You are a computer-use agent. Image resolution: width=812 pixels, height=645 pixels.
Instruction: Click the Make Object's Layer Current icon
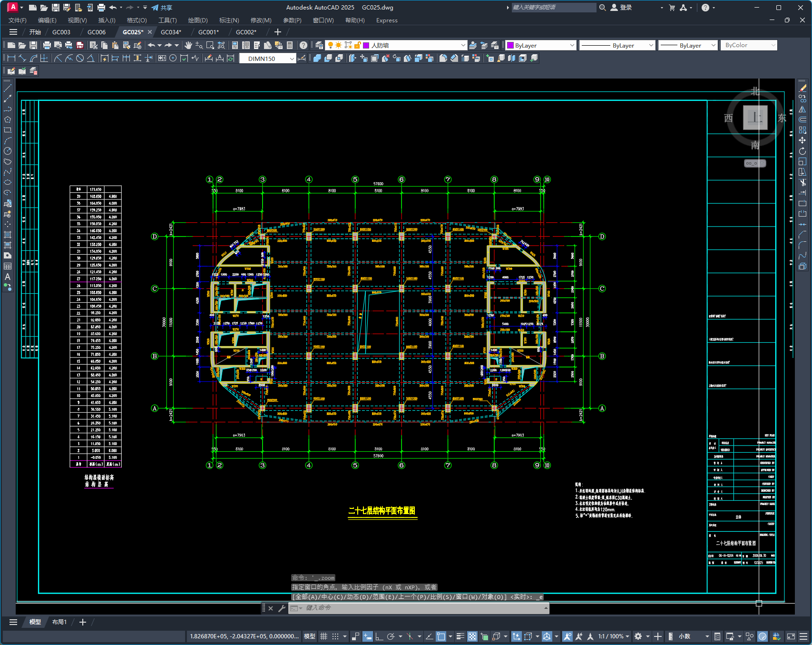coord(473,45)
